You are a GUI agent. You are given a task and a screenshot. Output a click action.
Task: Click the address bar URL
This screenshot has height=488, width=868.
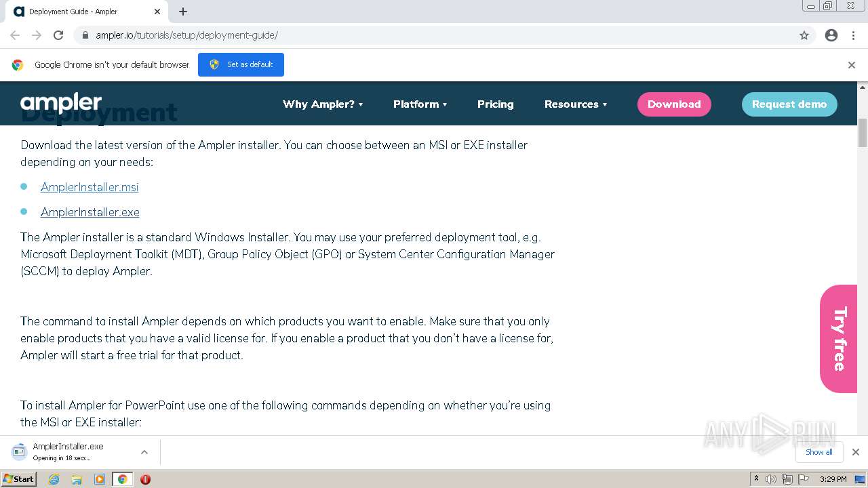click(x=186, y=35)
